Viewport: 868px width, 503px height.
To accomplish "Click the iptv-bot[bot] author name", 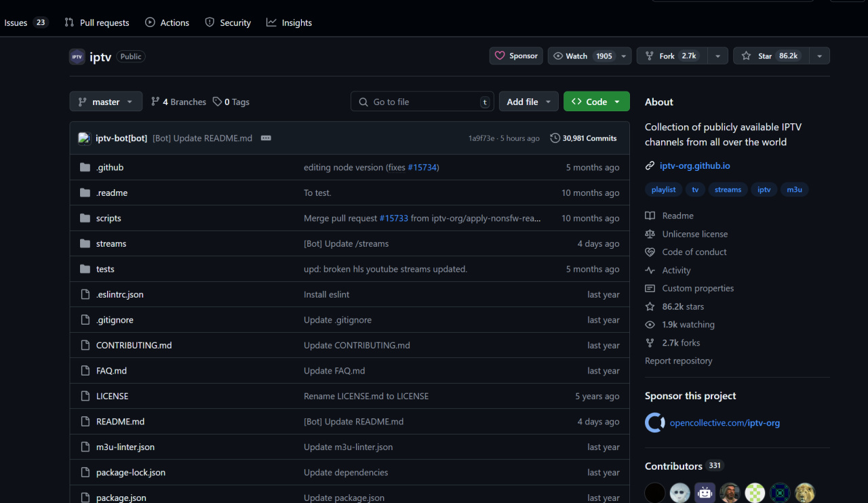I will coord(121,138).
